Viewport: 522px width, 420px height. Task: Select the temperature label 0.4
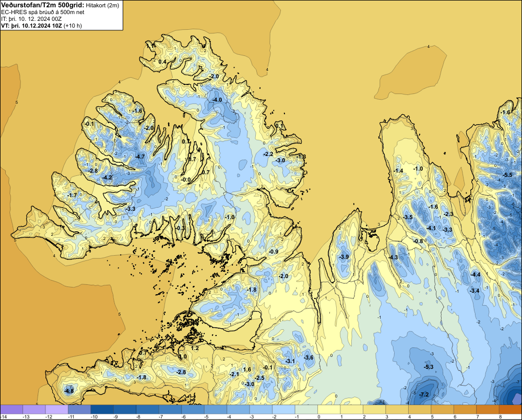pos(162,62)
